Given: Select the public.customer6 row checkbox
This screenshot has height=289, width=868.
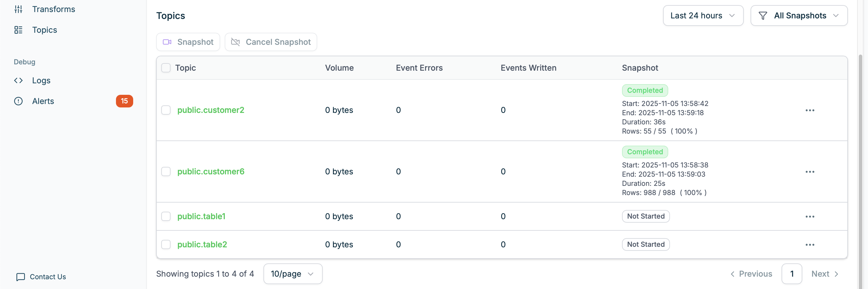Looking at the screenshot, I should coord(166,172).
